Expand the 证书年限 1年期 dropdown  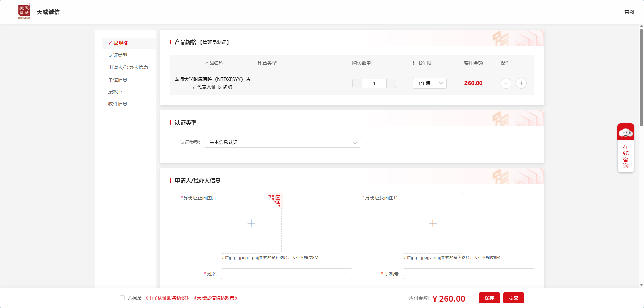click(429, 83)
